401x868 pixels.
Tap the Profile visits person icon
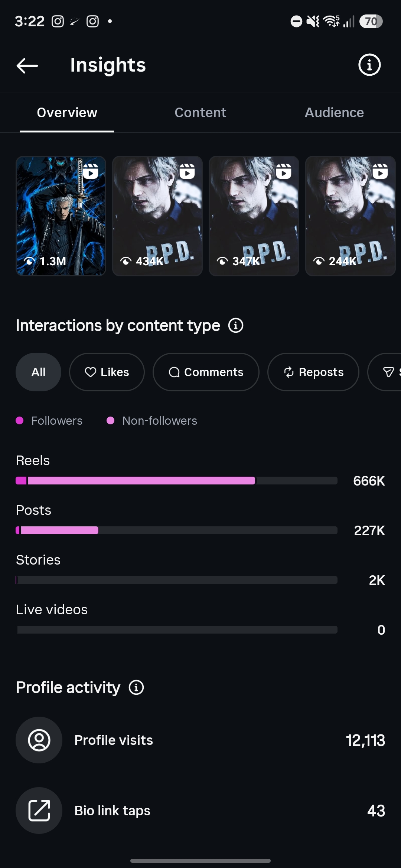coord(39,740)
